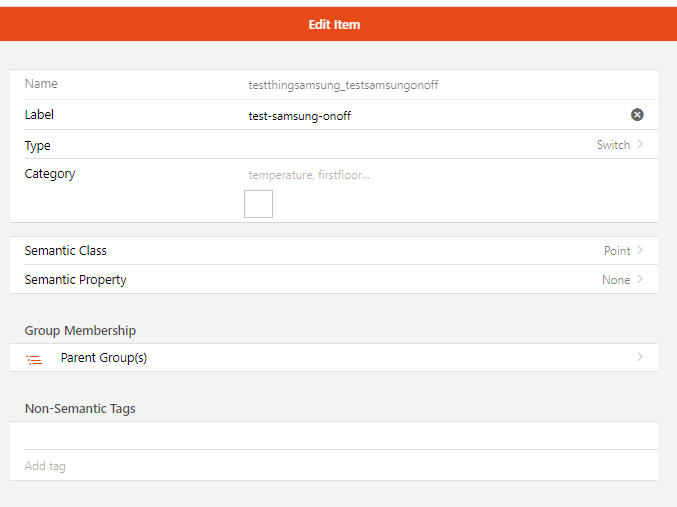677x507 pixels.
Task: Click the "Point" semantic class value
Action: tap(616, 251)
